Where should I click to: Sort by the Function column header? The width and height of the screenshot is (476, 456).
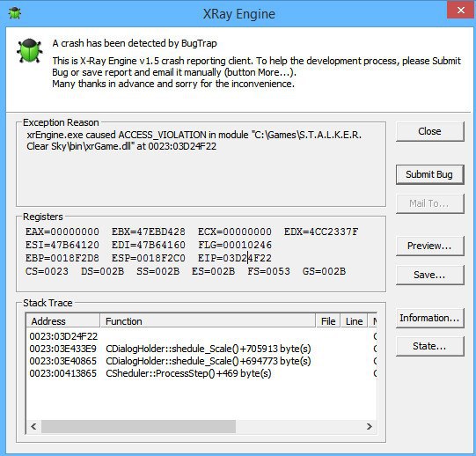tap(208, 320)
